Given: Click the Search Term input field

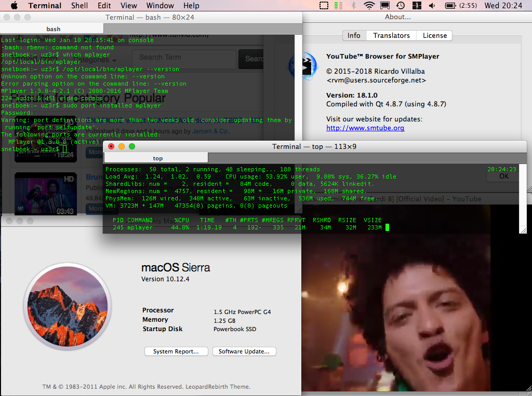Looking at the screenshot, I should 184,58.
